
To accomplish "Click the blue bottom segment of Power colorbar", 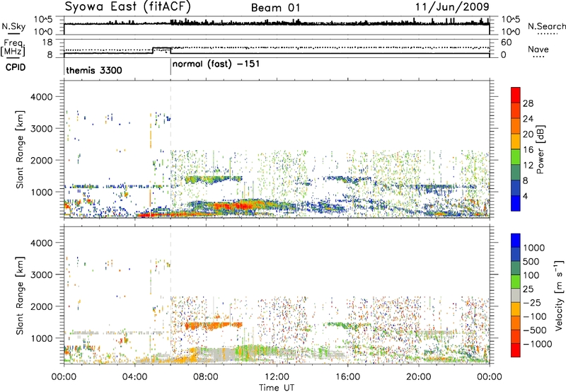I will point(516,203).
